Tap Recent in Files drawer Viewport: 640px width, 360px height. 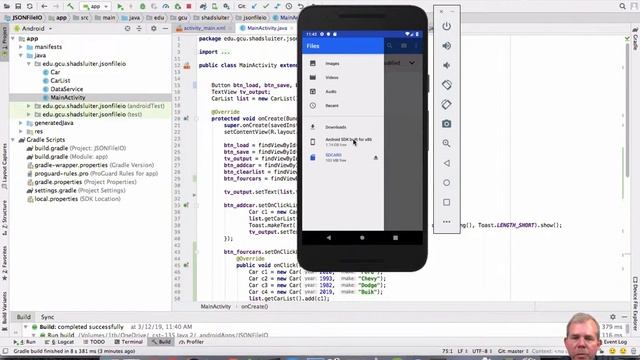343,106
